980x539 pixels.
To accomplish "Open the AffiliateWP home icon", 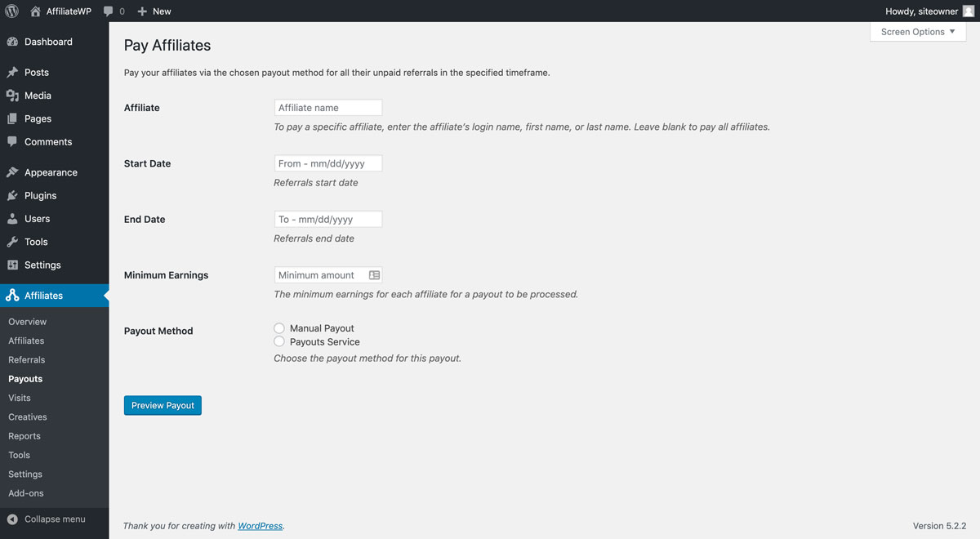I will [35, 11].
